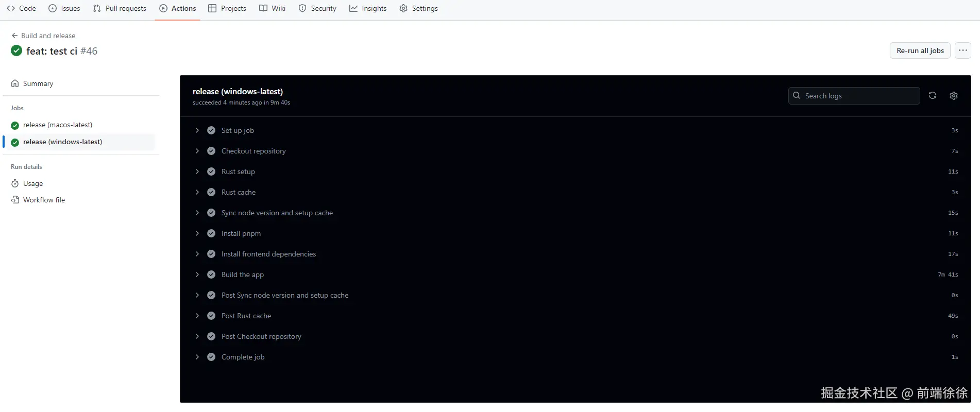Screen dimensions: 980x412
Task: Open the Pull requests tab
Action: (120, 8)
